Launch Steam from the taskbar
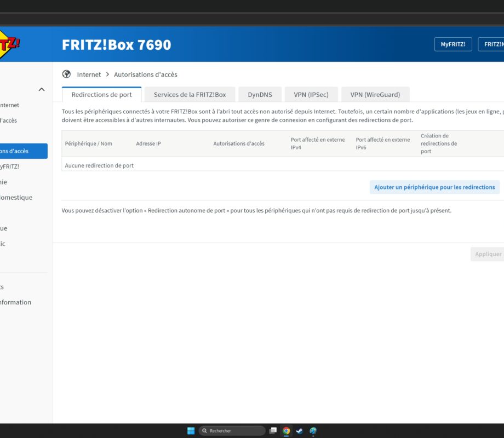 (x=299, y=431)
